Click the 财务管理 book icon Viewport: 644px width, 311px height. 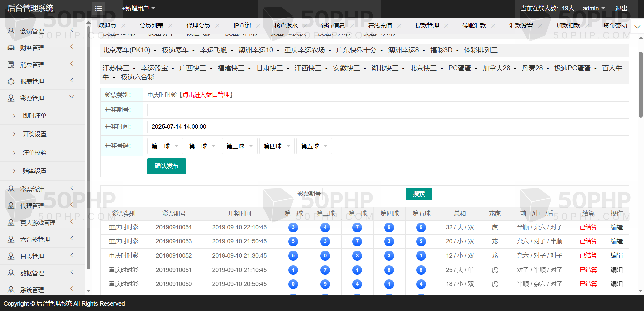pos(11,48)
